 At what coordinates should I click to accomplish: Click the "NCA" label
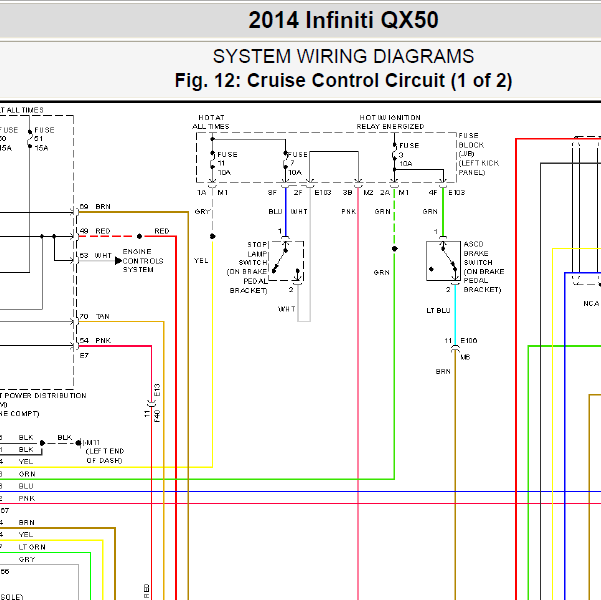(x=591, y=304)
